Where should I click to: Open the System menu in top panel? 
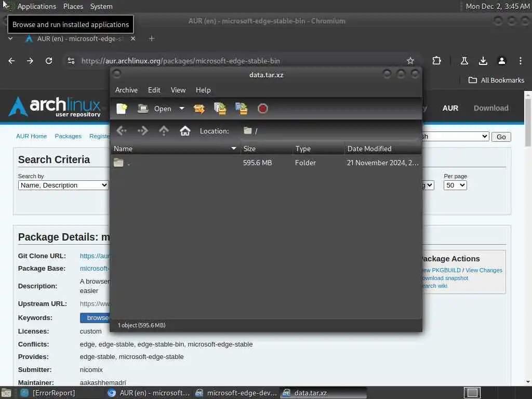[101, 6]
